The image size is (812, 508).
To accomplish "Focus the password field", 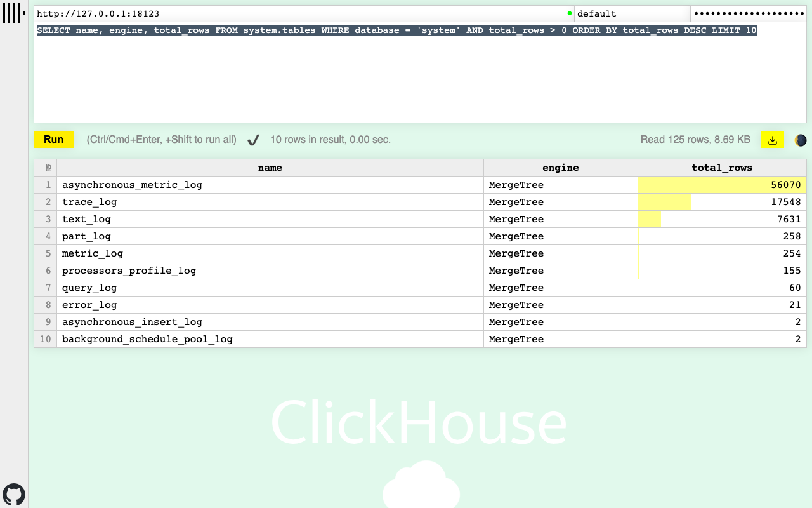I will click(749, 13).
